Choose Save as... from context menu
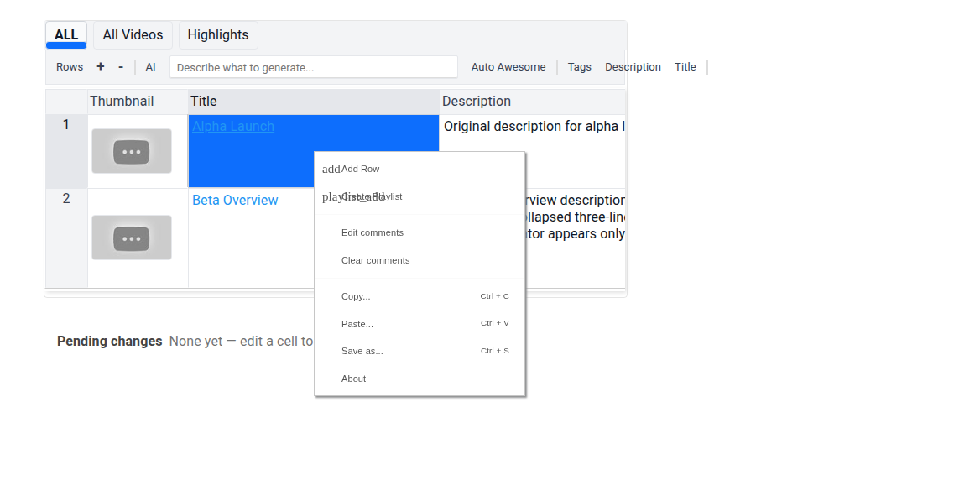Viewport: 980px width, 491px height. pos(420,351)
